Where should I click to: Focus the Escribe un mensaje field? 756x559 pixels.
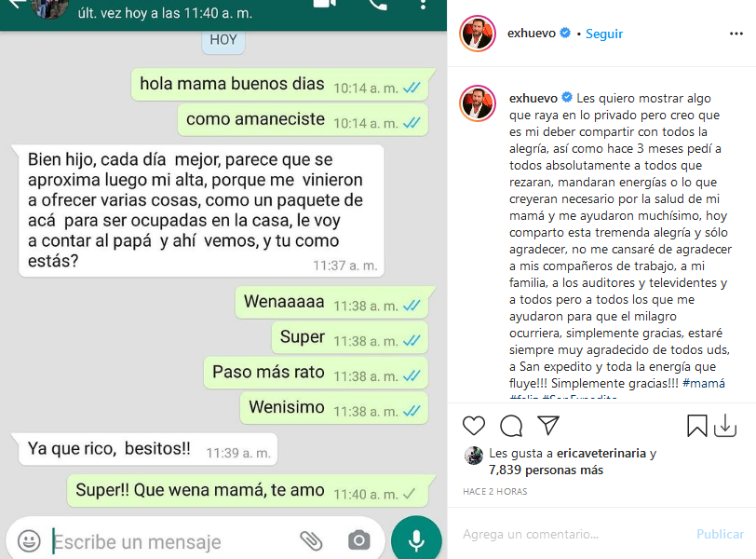[x=173, y=541]
